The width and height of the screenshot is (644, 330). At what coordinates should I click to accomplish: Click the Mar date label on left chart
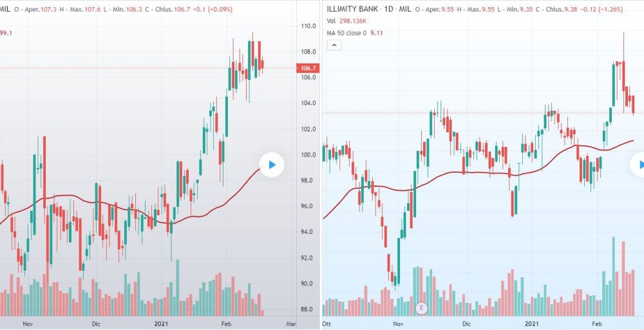click(290, 323)
